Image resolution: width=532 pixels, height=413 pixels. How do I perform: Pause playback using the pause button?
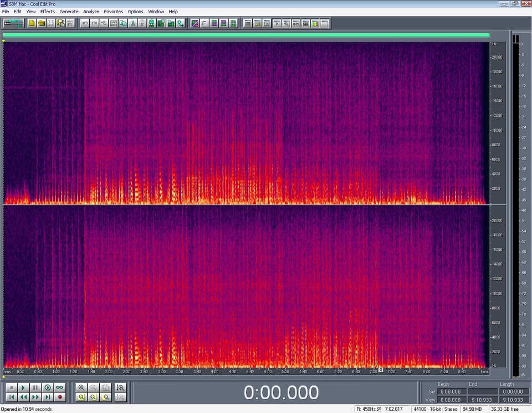[x=35, y=386]
